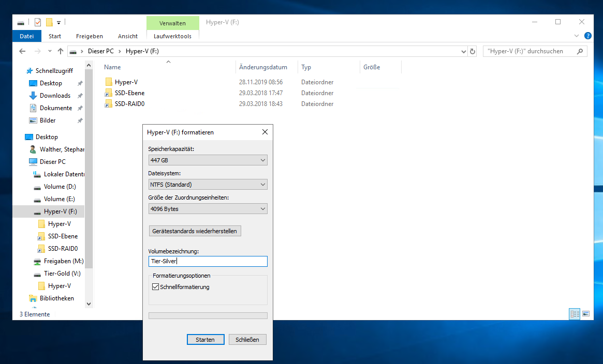The image size is (603, 364).
Task: Sort by Typ column header
Action: click(306, 67)
